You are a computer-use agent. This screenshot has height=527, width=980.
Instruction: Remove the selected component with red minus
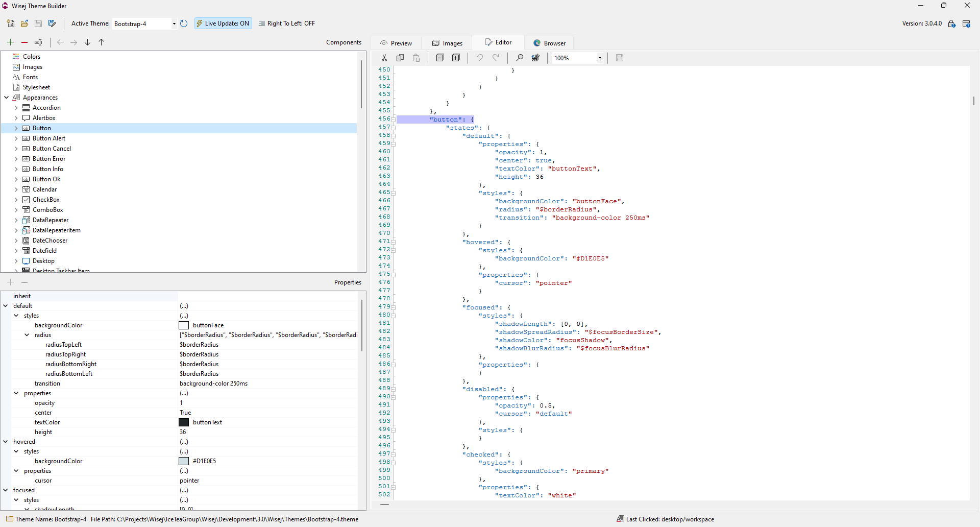(x=24, y=42)
